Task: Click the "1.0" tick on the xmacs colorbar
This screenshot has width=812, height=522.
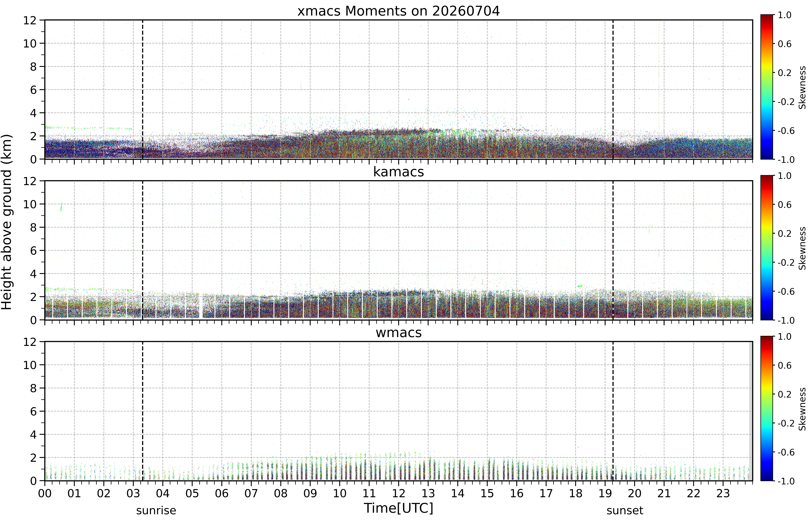Action: click(x=785, y=15)
